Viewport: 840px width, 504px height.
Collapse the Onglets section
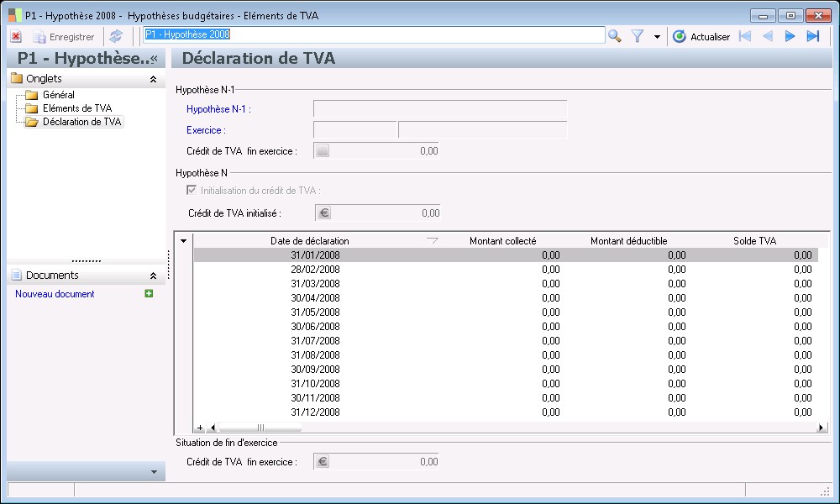pyautogui.click(x=153, y=79)
